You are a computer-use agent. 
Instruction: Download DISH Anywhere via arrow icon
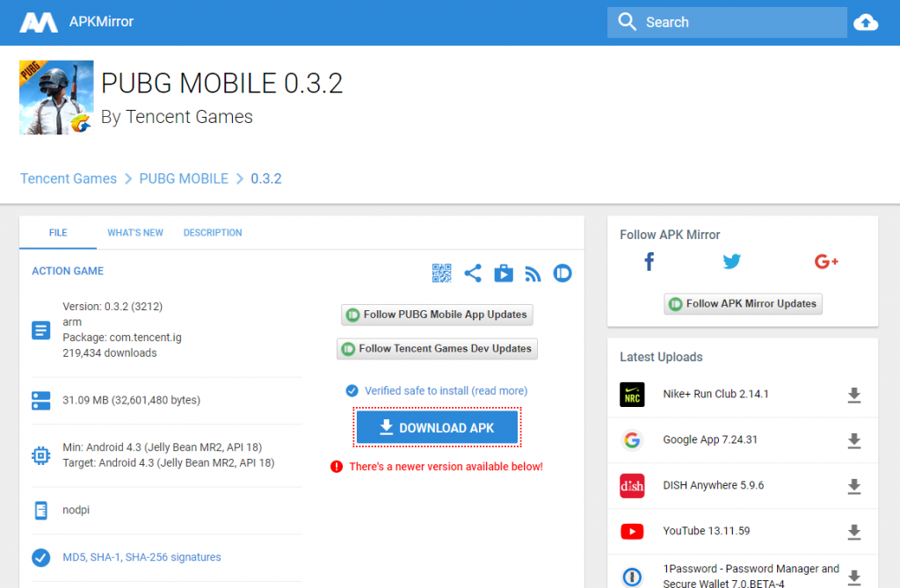coord(854,486)
